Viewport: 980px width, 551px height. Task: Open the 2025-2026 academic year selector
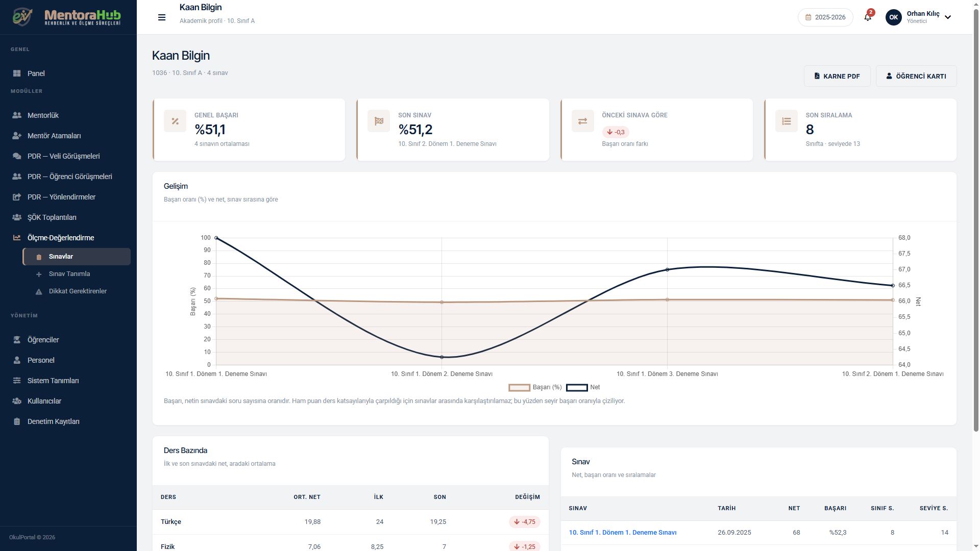(825, 17)
